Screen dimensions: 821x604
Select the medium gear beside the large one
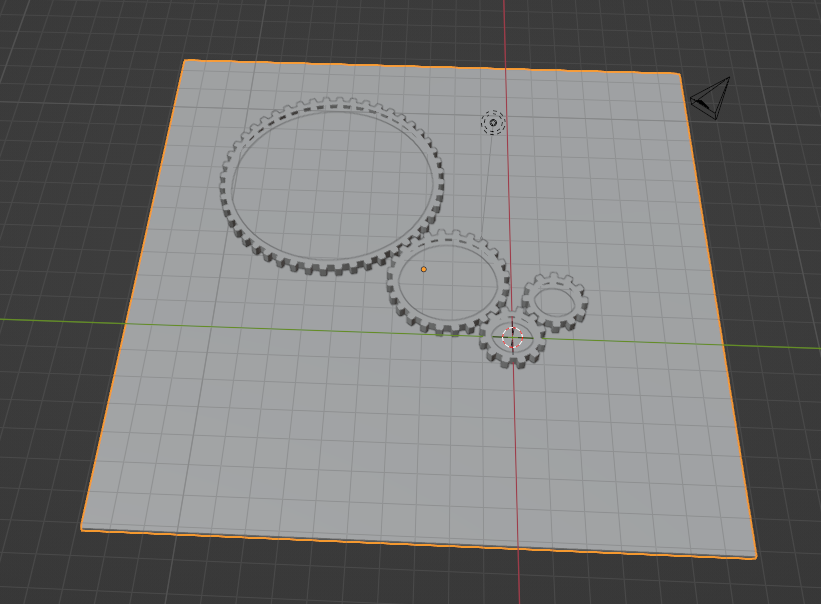[448, 283]
